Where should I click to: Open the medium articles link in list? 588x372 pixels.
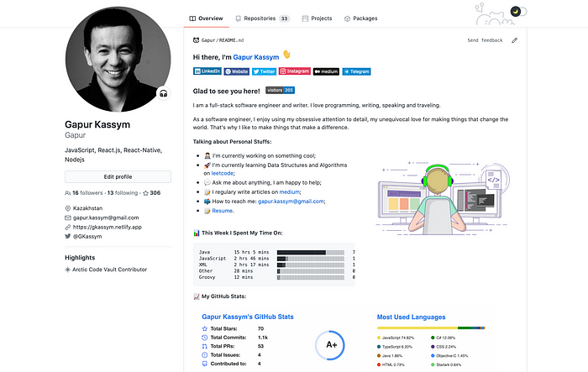click(289, 192)
